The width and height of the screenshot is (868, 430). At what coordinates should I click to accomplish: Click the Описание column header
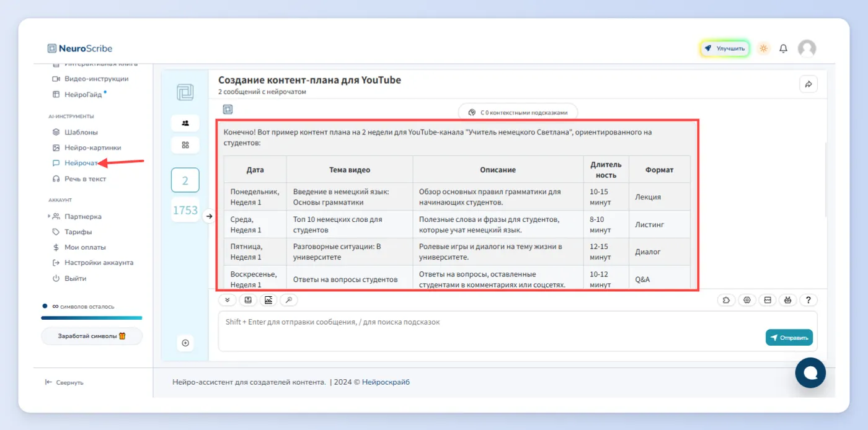tap(498, 169)
